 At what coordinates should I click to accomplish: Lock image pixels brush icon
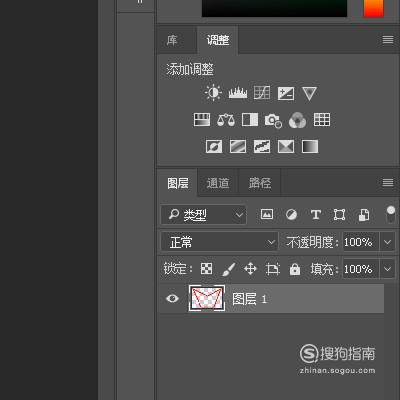tap(229, 269)
